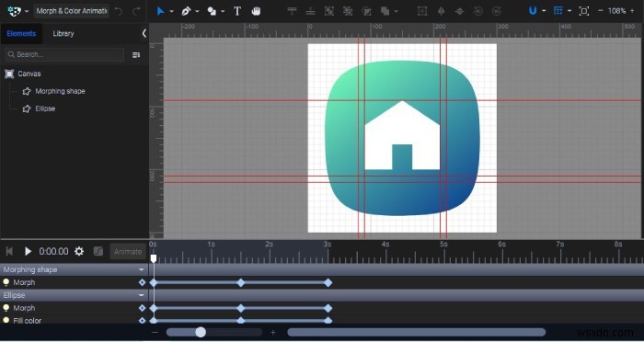Viewport: 644px width, 342px height.
Task: Play the animation
Action: [28, 251]
